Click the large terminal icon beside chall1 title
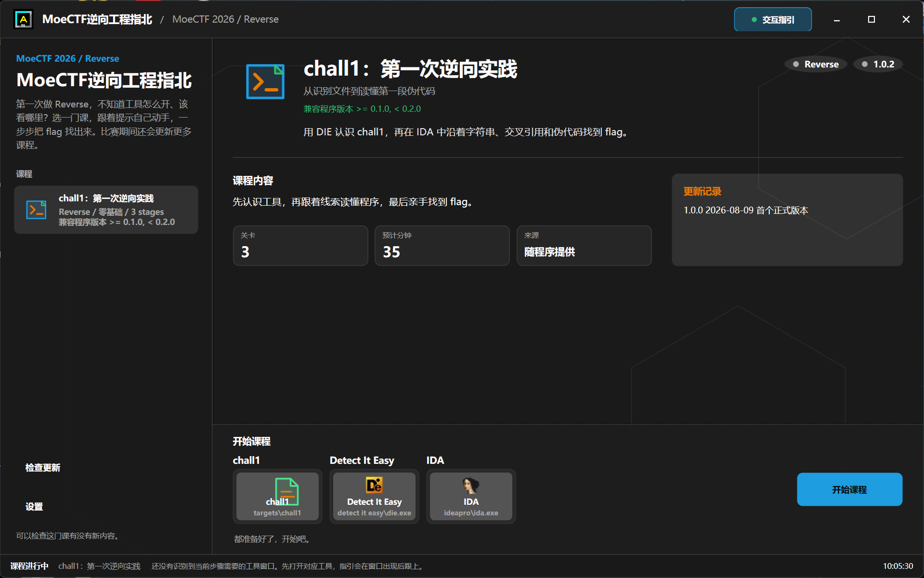Screen dimensions: 924x578 pos(265,81)
